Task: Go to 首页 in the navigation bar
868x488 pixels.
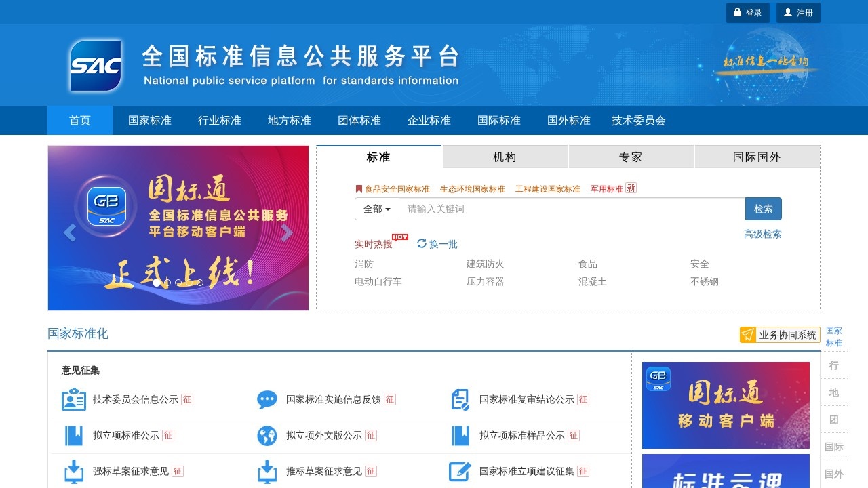Action: (80, 120)
